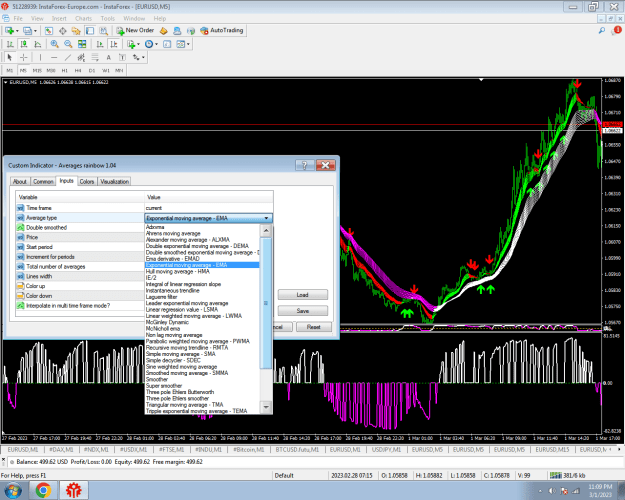Switch chart to M5 timeframe
This screenshot has height=500, width=625.
pyautogui.click(x=23, y=71)
